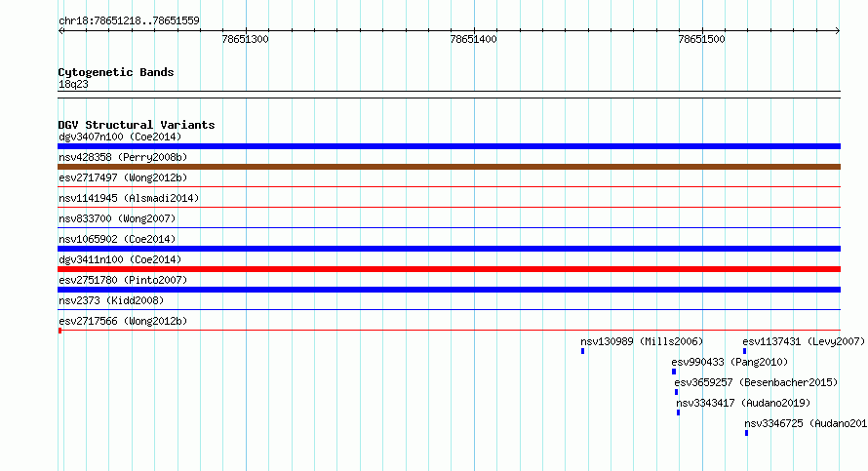The height and width of the screenshot is (471, 868).
Task: Click esv3659257 (Besenbacher2015) label
Action: [x=756, y=382]
